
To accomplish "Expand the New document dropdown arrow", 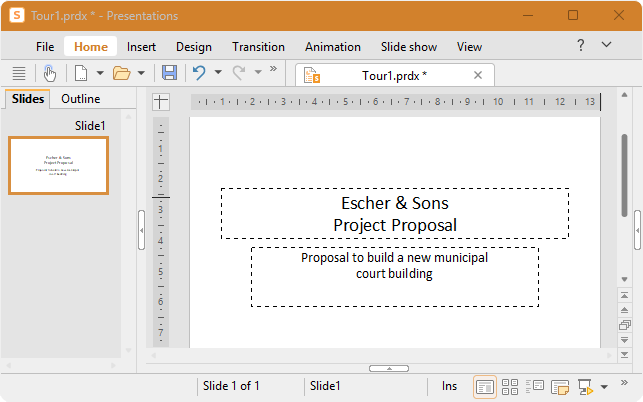I will (100, 73).
